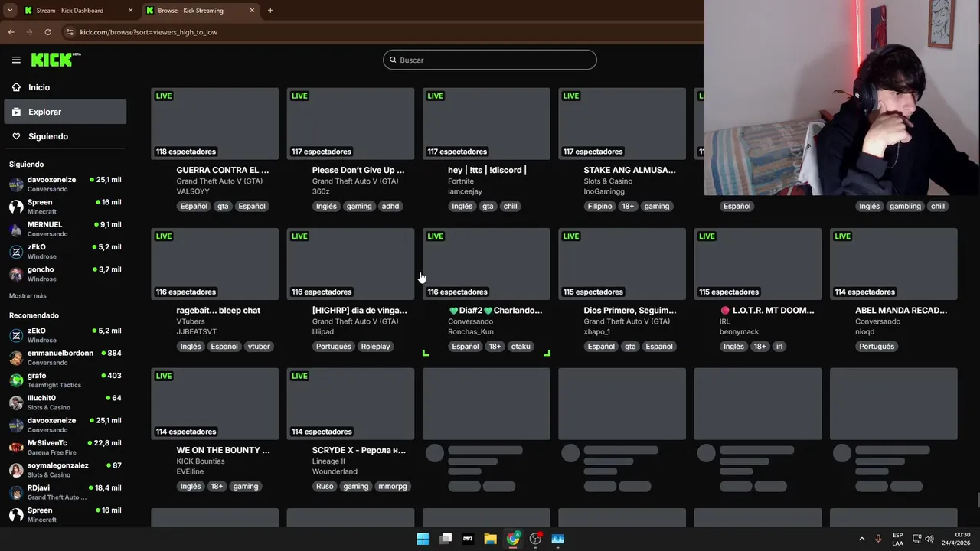Click Spreen avatar in Siguiendo list
The height and width of the screenshot is (551, 980).
pos(16,207)
